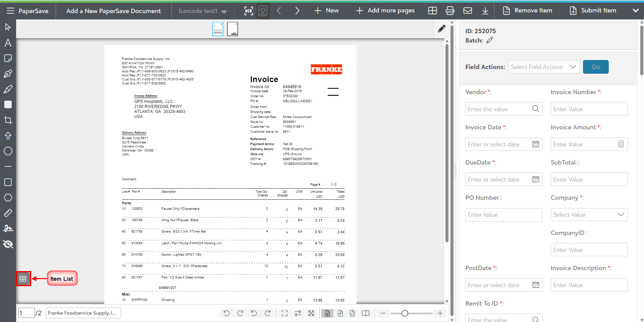Screen dimensions: 644x322
Task: Click the download arrow icon
Action: [485, 11]
